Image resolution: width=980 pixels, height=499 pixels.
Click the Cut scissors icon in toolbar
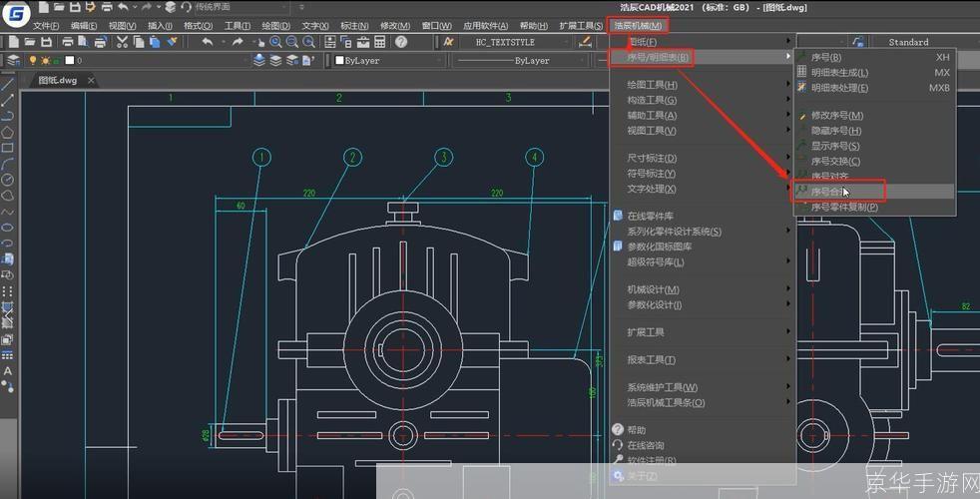tap(122, 42)
